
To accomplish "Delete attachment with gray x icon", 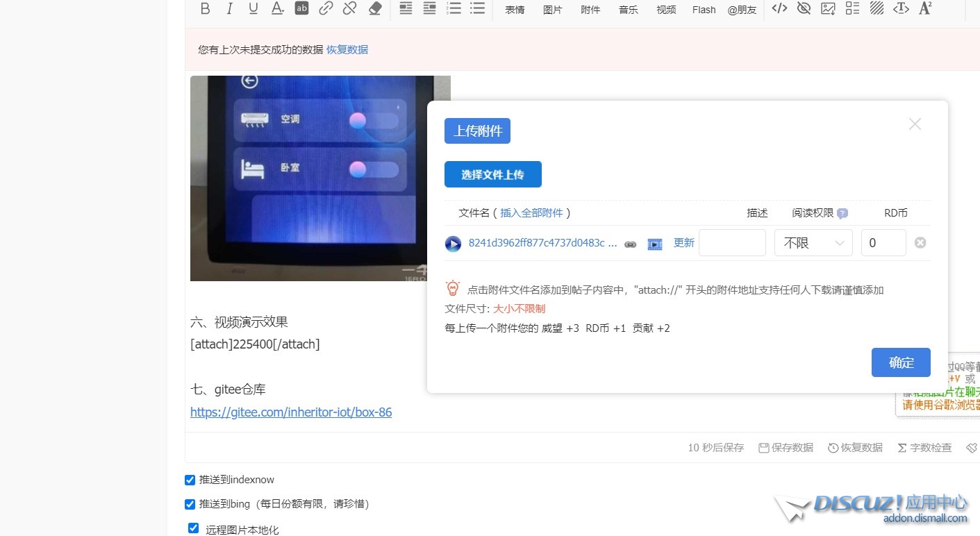I will click(x=920, y=243).
